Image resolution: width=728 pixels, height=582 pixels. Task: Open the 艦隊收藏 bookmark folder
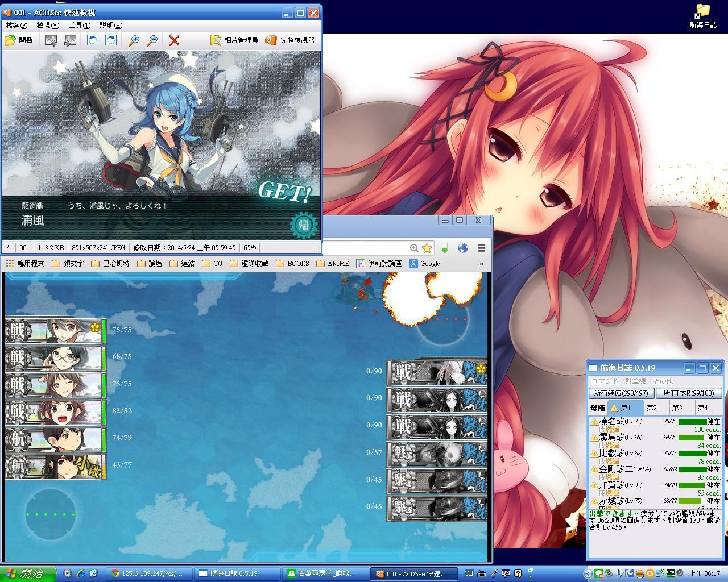249,264
